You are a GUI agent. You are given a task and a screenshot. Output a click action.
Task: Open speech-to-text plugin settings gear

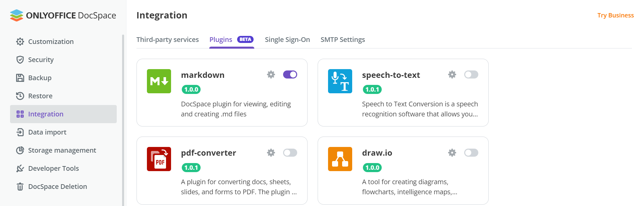[x=452, y=74]
